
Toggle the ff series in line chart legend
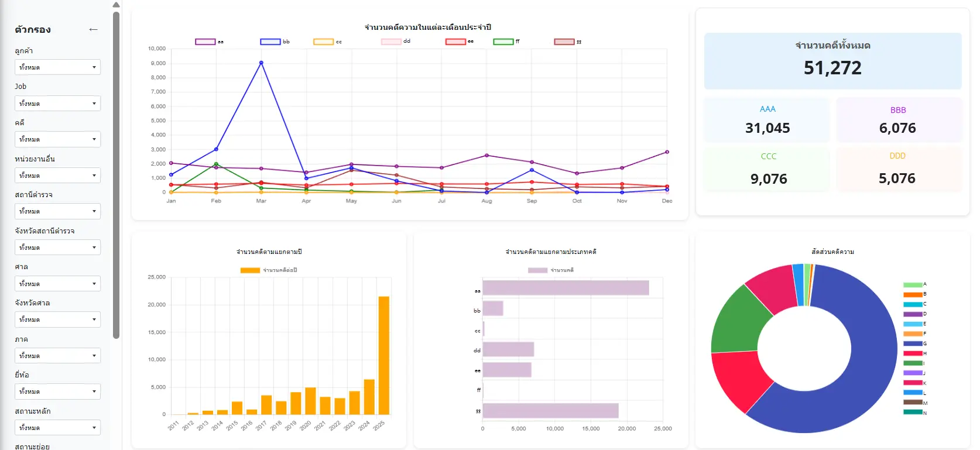point(506,42)
